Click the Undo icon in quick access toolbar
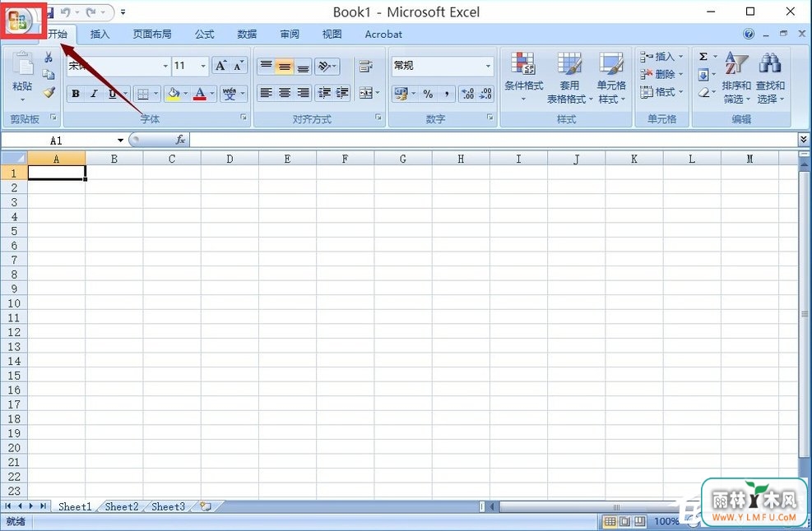This screenshot has height=531, width=812. coord(66,12)
